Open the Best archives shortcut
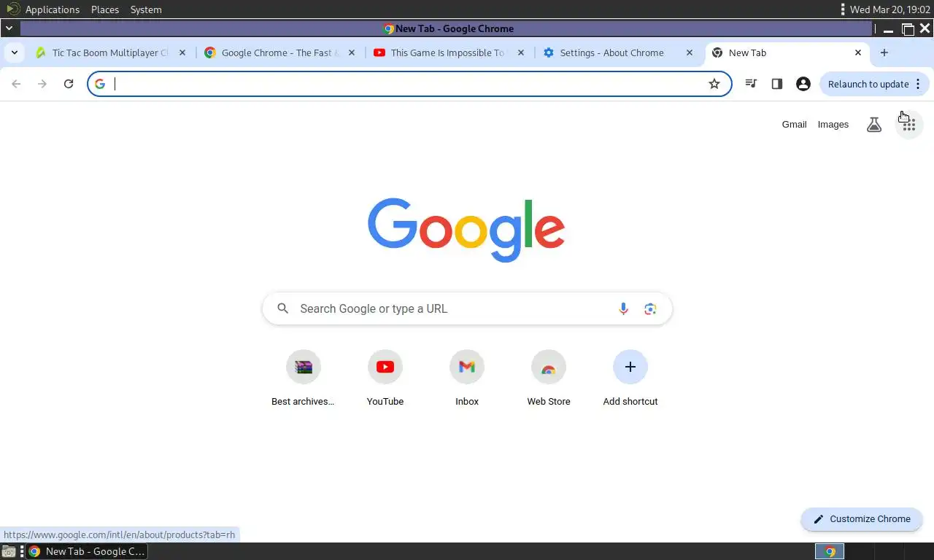 click(x=304, y=378)
